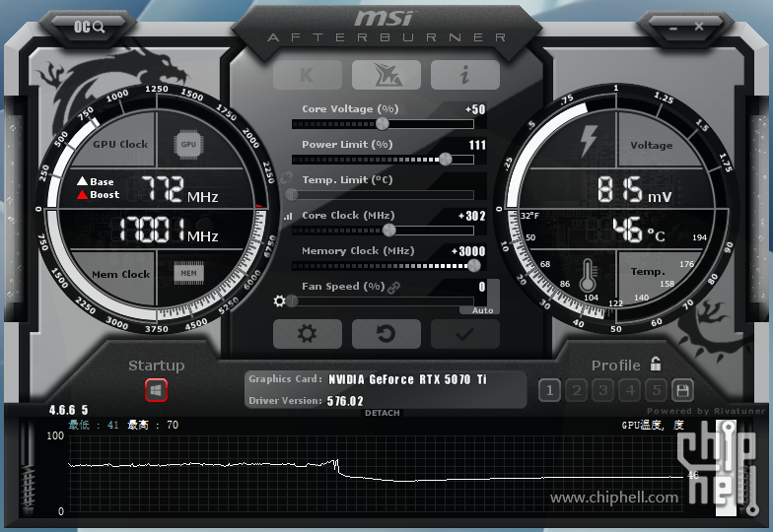The width and height of the screenshot is (773, 532).
Task: Click the Core Clock slider handle
Action: coord(388,231)
